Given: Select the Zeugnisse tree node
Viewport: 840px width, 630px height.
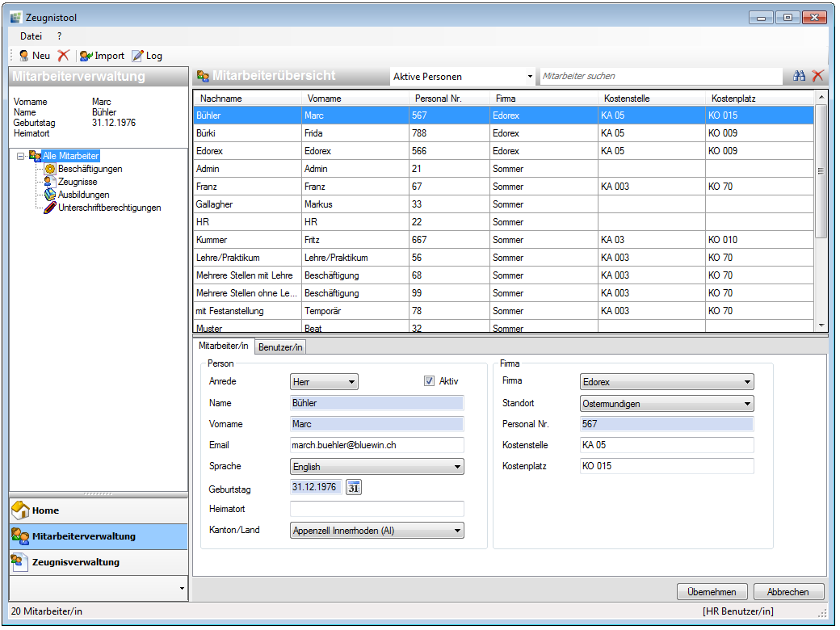Looking at the screenshot, I should coord(78,182).
